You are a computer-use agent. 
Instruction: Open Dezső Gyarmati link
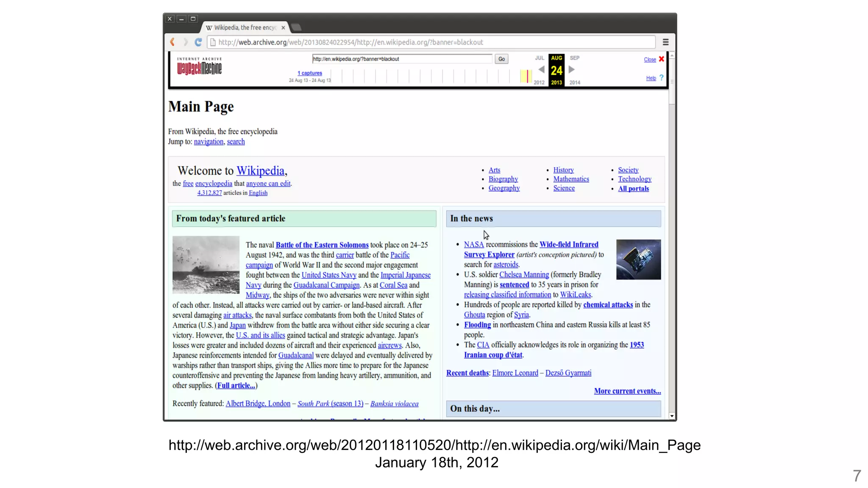coord(568,373)
